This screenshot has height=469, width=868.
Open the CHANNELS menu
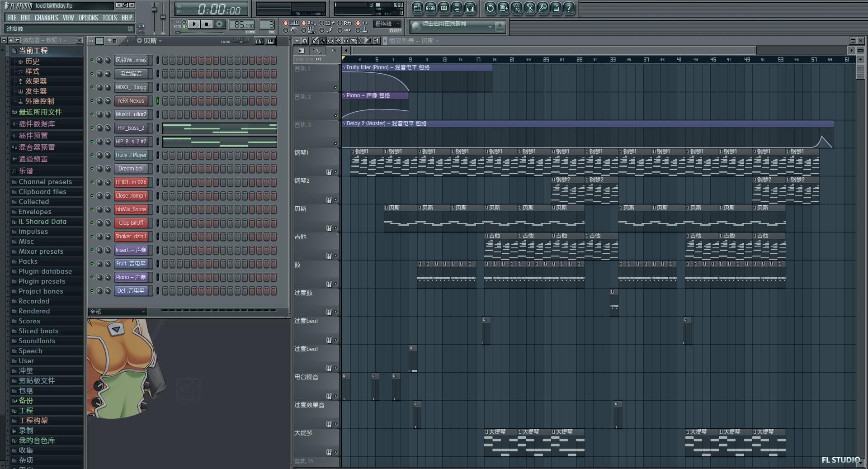click(x=46, y=18)
